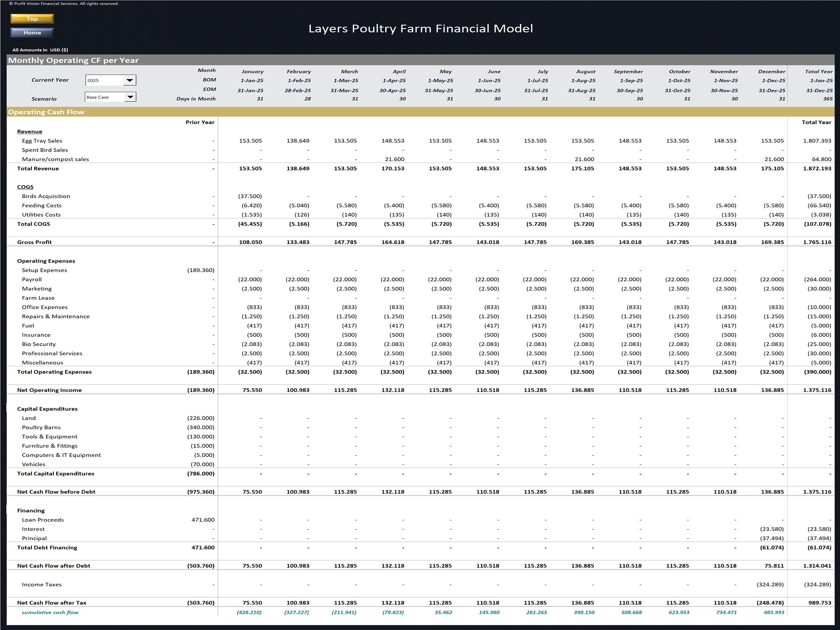Click the Monthly Operating CF per Year header
Viewport: 840px width, 630px height.
click(73, 60)
